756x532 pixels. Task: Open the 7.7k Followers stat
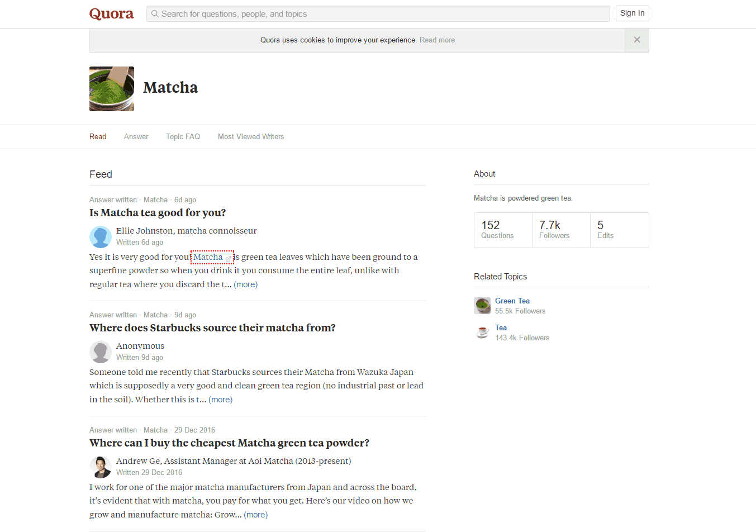click(561, 230)
